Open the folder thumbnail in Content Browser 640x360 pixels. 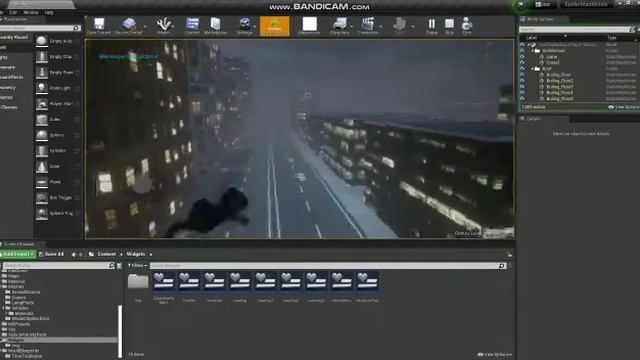[138, 282]
